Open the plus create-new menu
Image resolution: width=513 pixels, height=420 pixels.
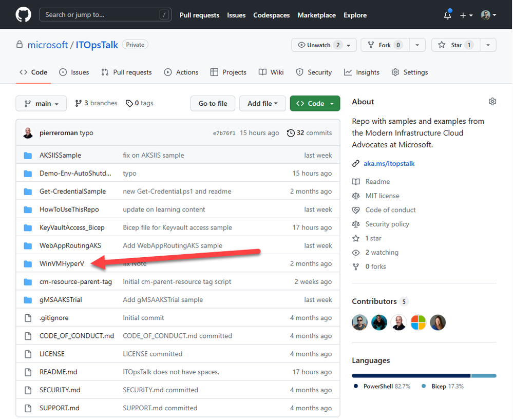[466, 15]
